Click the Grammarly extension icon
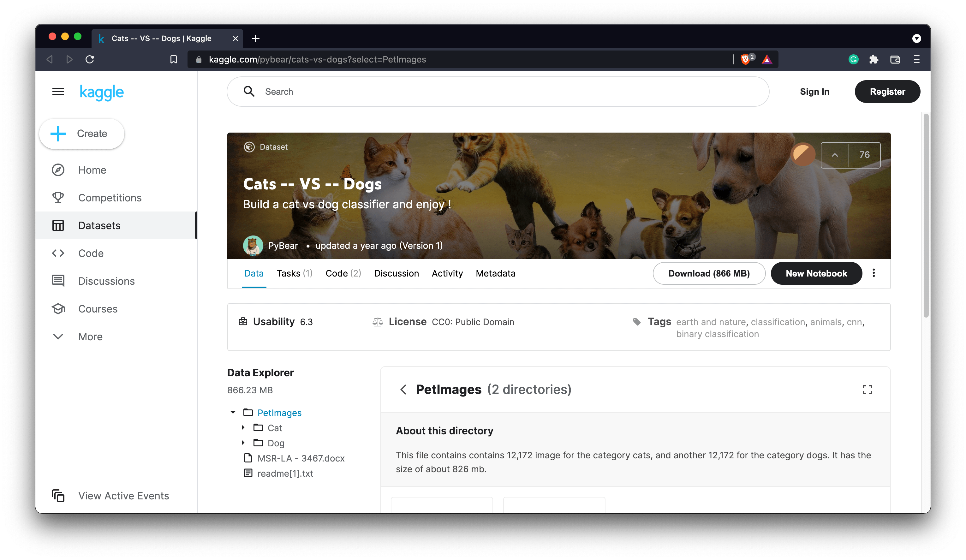This screenshot has width=966, height=560. (853, 59)
